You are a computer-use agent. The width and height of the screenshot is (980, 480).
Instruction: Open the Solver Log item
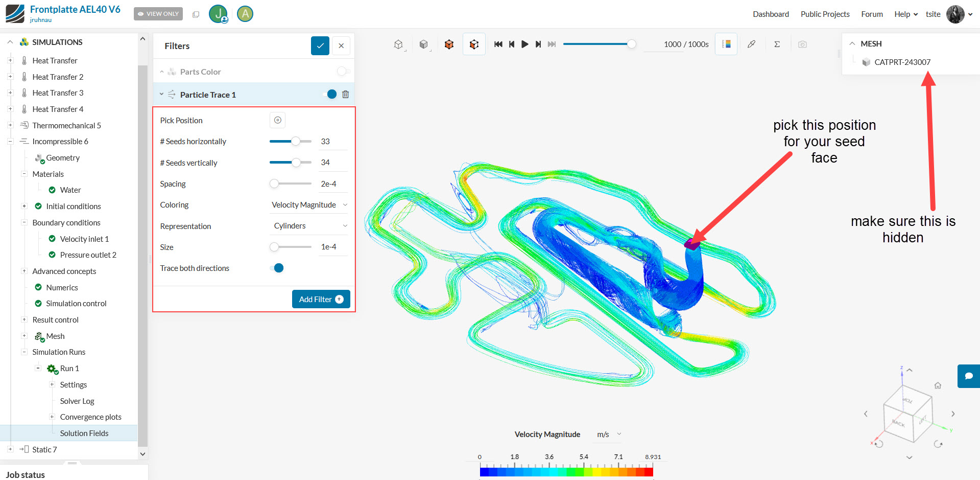pos(77,401)
